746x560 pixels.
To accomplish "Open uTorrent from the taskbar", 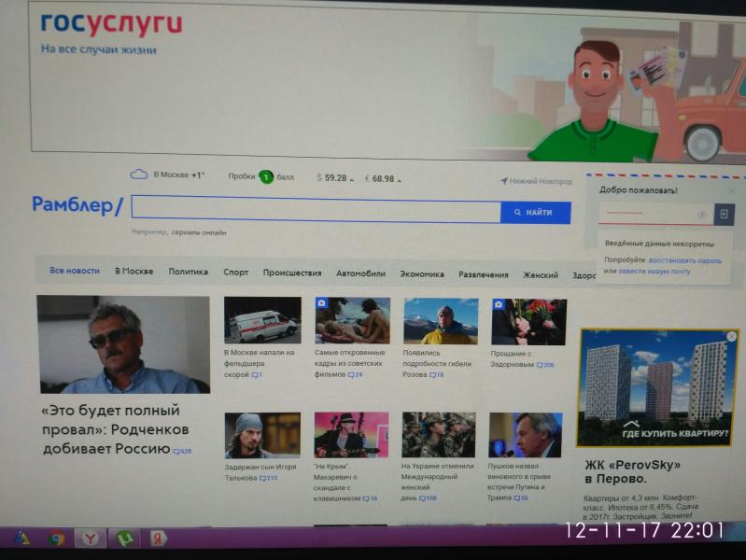I will tap(124, 539).
